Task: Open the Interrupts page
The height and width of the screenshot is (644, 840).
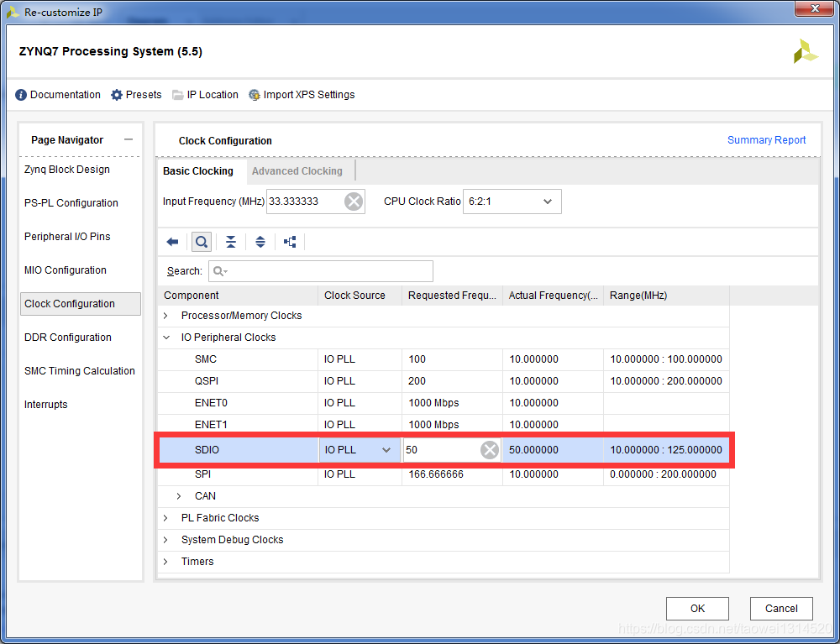Action: point(46,405)
